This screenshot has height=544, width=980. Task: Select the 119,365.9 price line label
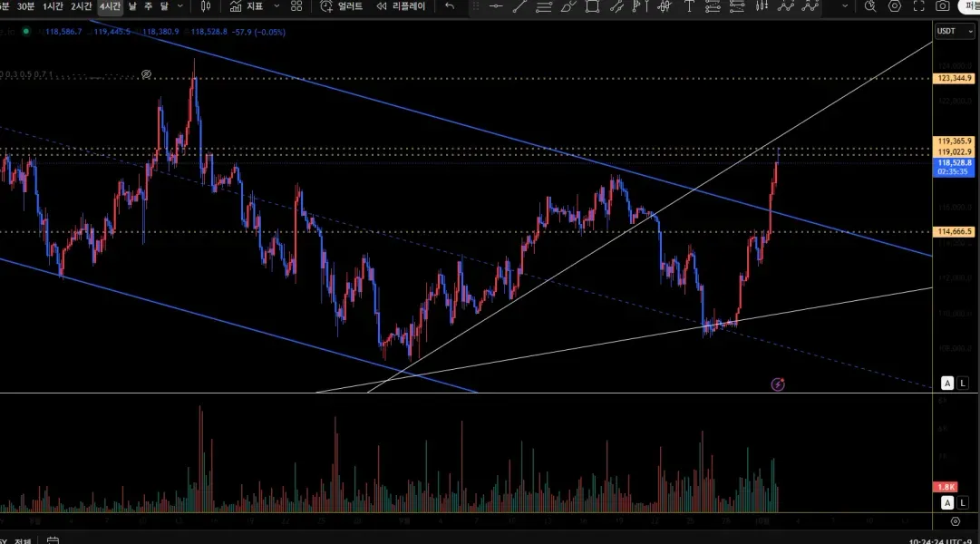point(954,141)
